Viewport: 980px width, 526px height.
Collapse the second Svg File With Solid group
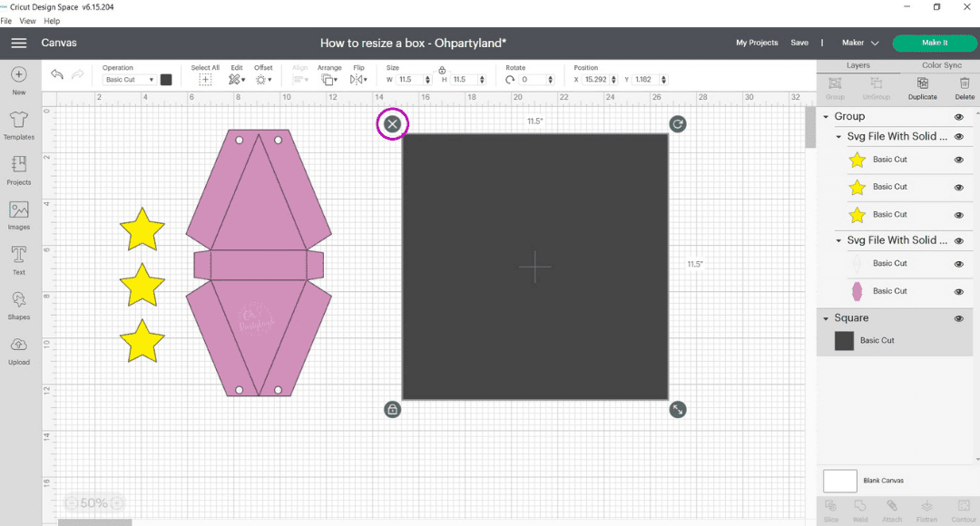coord(838,240)
